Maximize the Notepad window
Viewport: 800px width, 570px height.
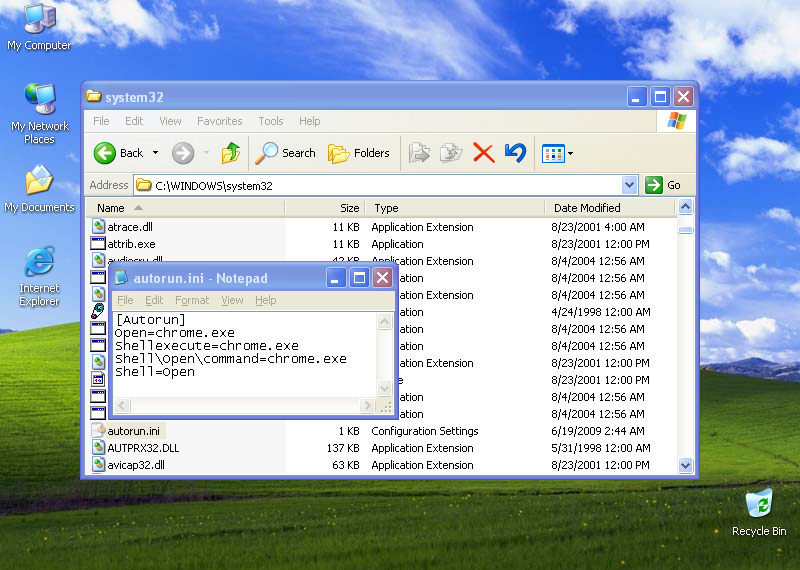tap(359, 278)
